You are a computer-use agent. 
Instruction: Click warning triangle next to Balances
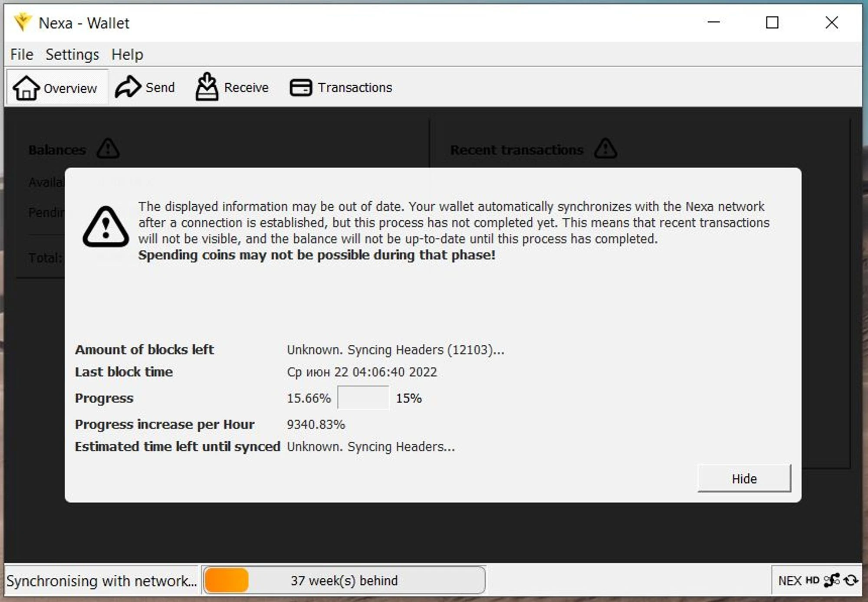point(108,149)
